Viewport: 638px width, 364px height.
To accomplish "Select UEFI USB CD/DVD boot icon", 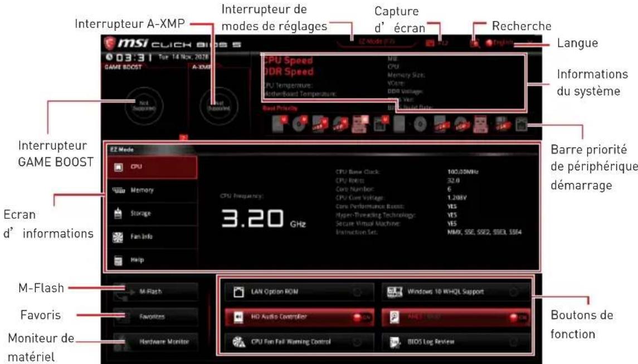I will [x=340, y=124].
